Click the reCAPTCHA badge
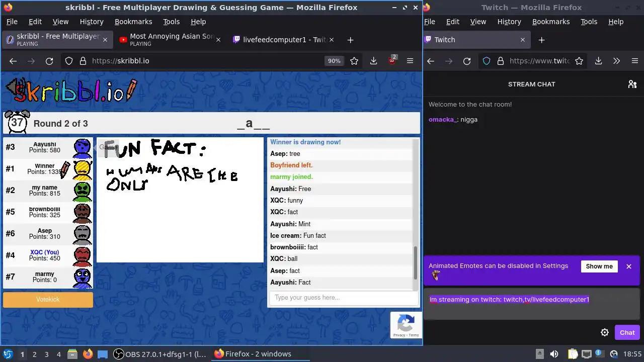644x362 pixels. click(406, 325)
